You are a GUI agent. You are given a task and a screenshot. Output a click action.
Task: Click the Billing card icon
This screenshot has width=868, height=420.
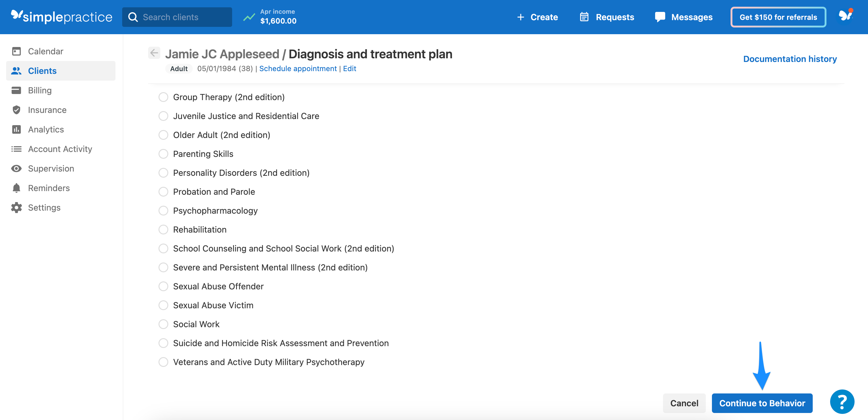tap(16, 90)
